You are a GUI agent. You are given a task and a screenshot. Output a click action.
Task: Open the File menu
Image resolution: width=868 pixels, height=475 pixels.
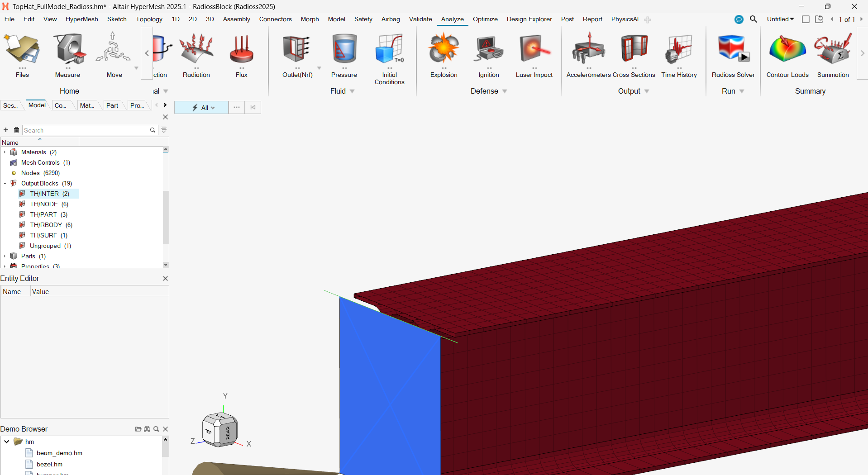(x=10, y=19)
